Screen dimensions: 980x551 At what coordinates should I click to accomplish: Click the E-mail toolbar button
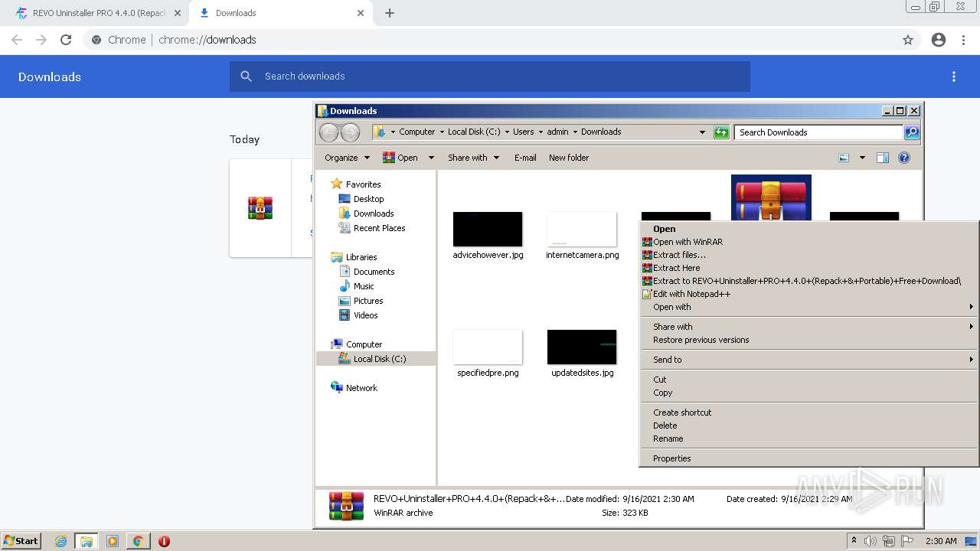tap(525, 158)
